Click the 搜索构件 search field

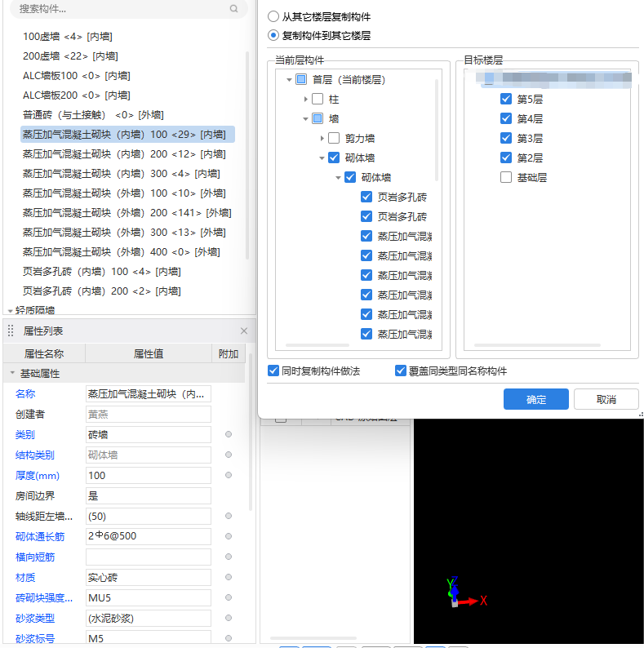pyautogui.click(x=128, y=9)
